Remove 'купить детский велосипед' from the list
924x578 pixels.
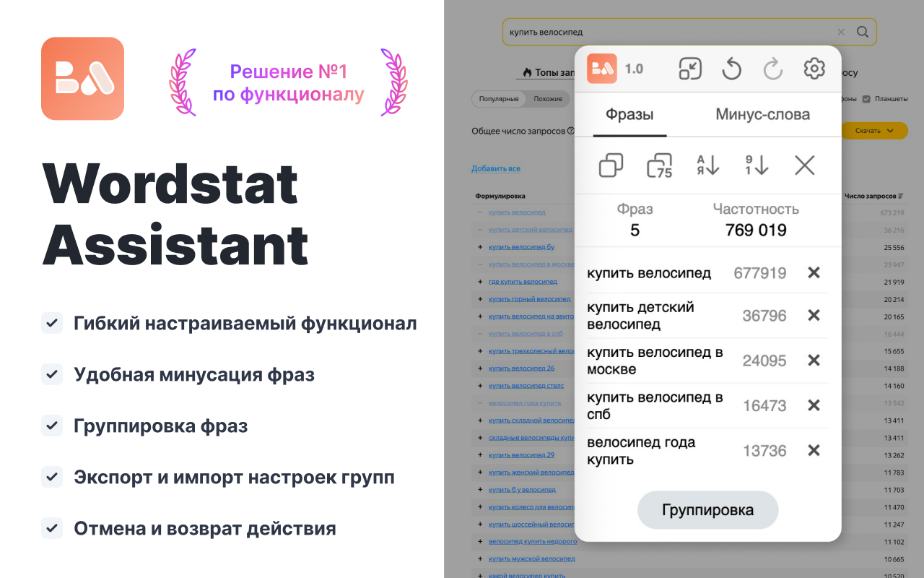coord(814,315)
